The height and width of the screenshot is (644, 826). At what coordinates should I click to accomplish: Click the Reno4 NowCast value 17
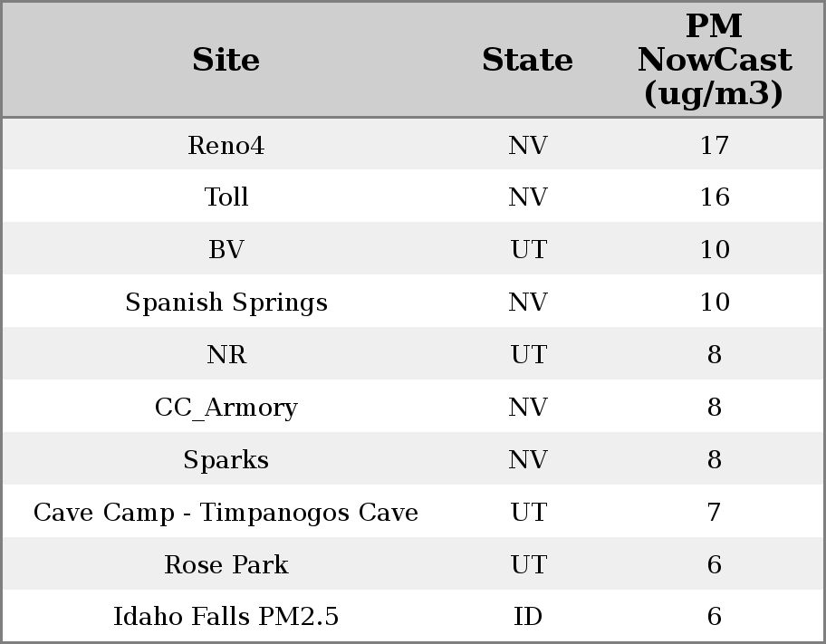(x=714, y=146)
